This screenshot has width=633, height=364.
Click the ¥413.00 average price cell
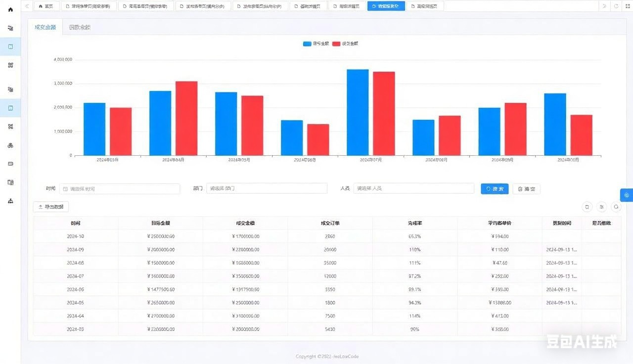(499, 316)
